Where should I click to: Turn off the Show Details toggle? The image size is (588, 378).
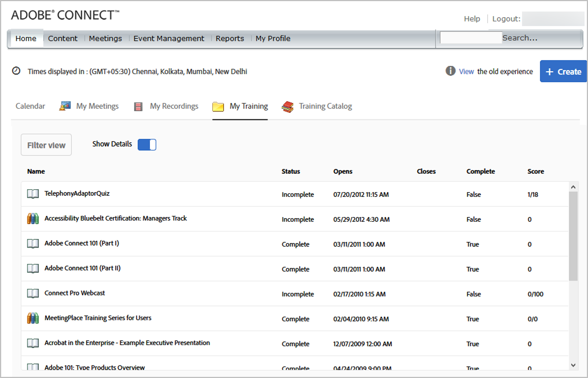coord(147,144)
